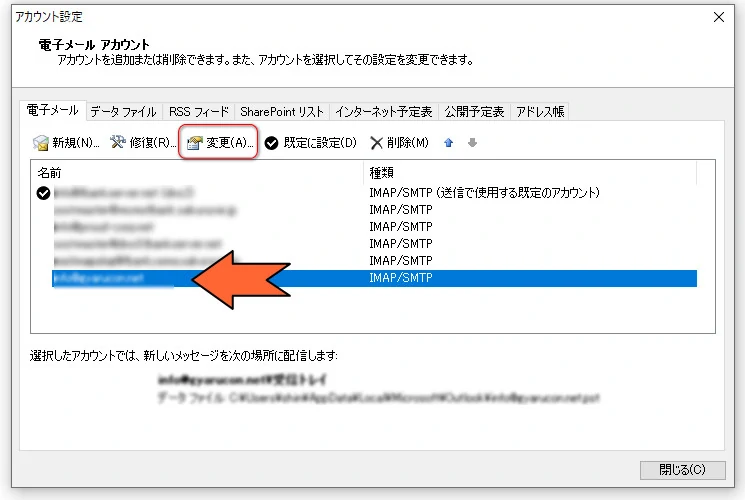Screen dimensions: 745x500
Task: Delete the selected account (削除)
Action: pyautogui.click(x=399, y=143)
